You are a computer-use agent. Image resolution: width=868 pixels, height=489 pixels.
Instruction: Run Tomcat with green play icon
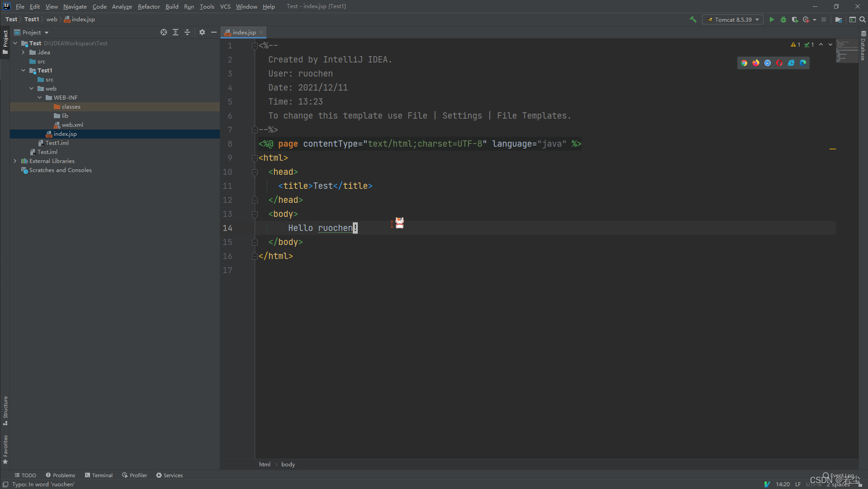tap(772, 19)
